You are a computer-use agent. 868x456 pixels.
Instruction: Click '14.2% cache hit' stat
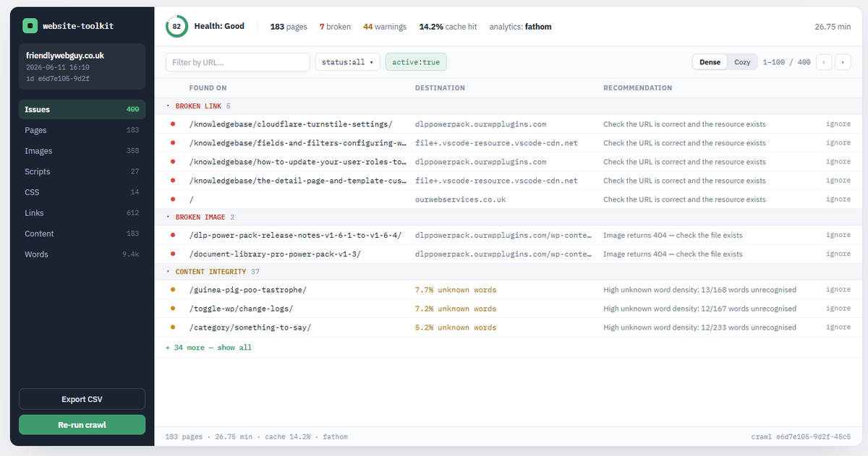(448, 27)
